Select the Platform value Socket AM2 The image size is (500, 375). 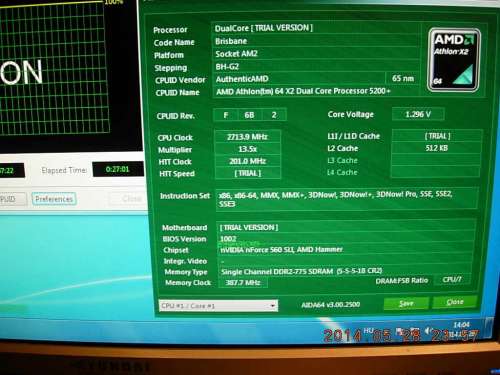point(316,54)
